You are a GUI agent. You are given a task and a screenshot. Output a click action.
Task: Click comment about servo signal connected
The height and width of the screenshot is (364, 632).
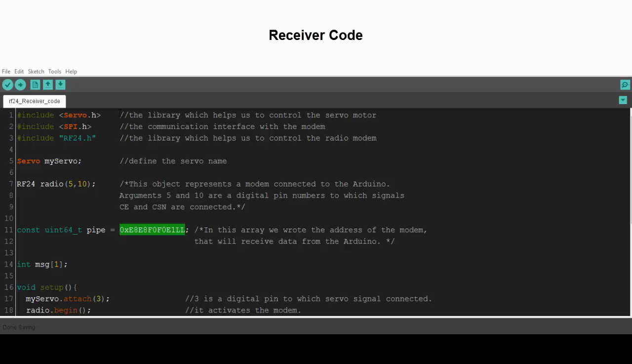pos(309,299)
